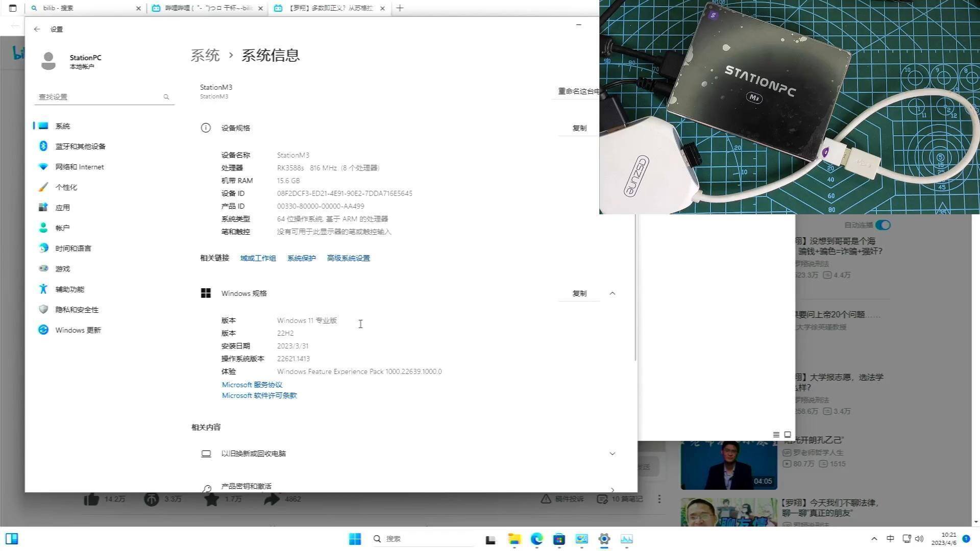The image size is (980, 551).
Task: Click the search magnifier in 查找设置
Action: pyautogui.click(x=166, y=97)
